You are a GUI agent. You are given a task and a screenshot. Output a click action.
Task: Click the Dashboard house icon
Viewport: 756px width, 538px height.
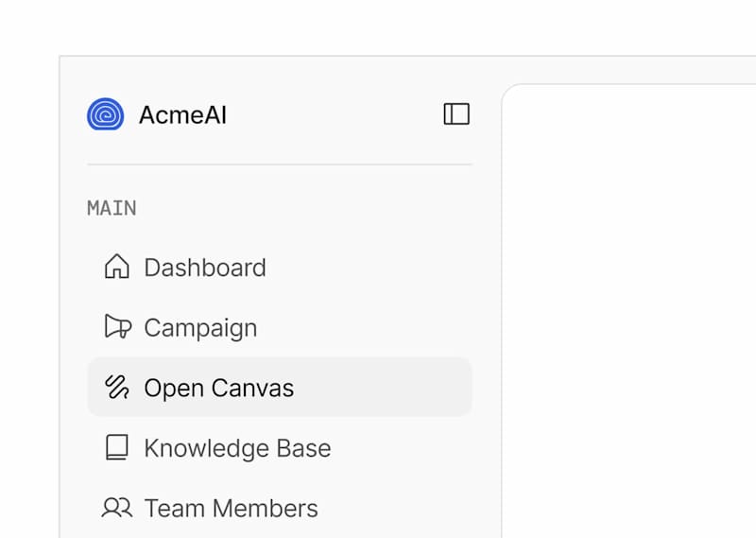116,268
